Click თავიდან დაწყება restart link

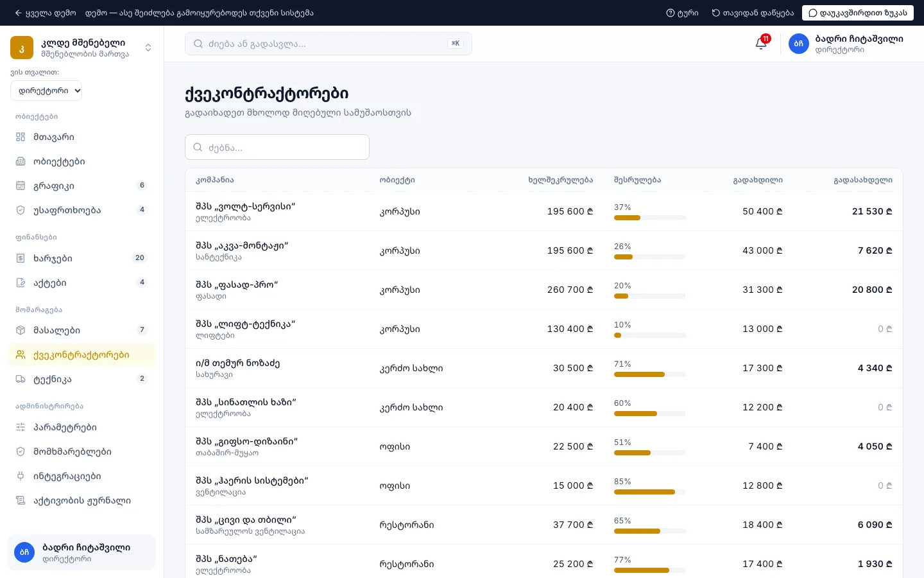coord(753,13)
